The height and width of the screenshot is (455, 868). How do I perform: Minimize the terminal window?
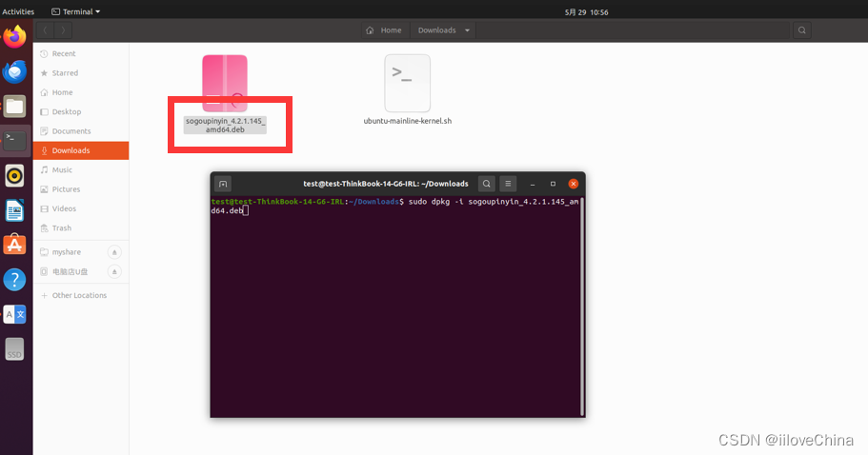pyautogui.click(x=532, y=184)
